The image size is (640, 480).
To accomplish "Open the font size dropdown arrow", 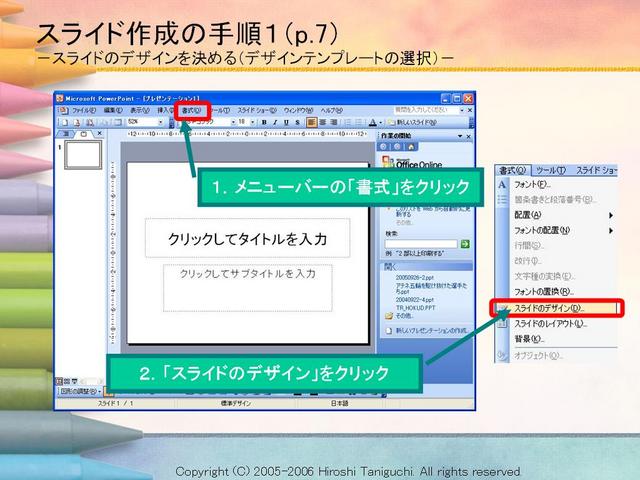I will tap(253, 122).
